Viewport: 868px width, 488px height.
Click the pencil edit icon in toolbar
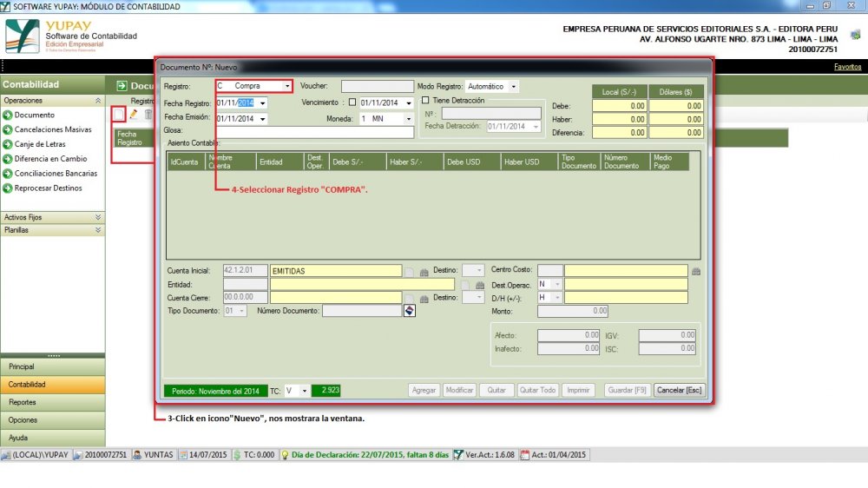tap(134, 114)
